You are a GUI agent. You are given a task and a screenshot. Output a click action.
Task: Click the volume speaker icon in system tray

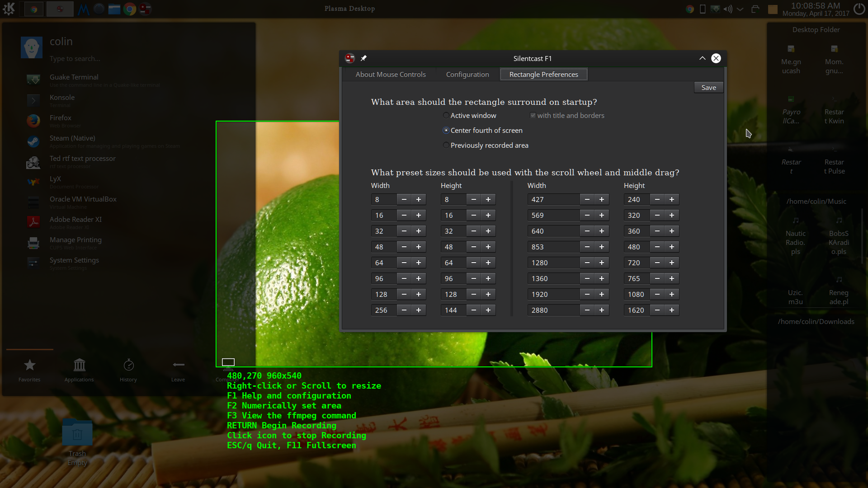[727, 9]
